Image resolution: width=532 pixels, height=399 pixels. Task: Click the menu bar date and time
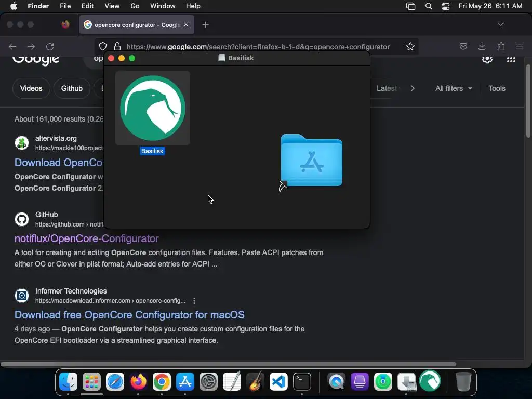click(490, 6)
